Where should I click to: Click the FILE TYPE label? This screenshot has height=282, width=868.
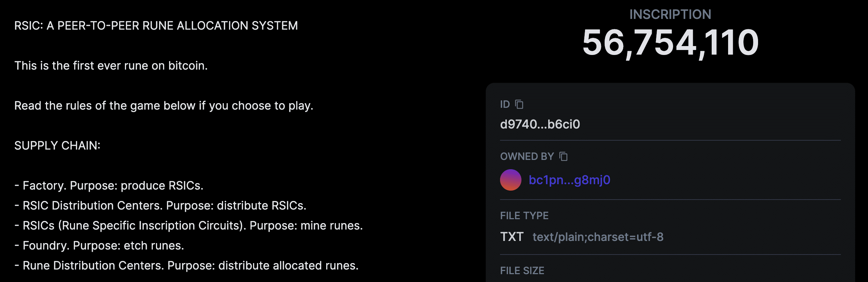[x=524, y=216]
